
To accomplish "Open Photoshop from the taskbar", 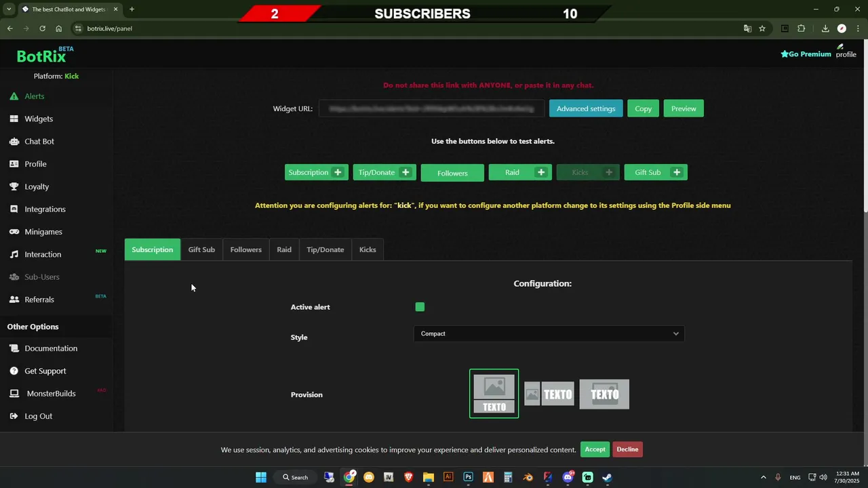I will [x=468, y=477].
